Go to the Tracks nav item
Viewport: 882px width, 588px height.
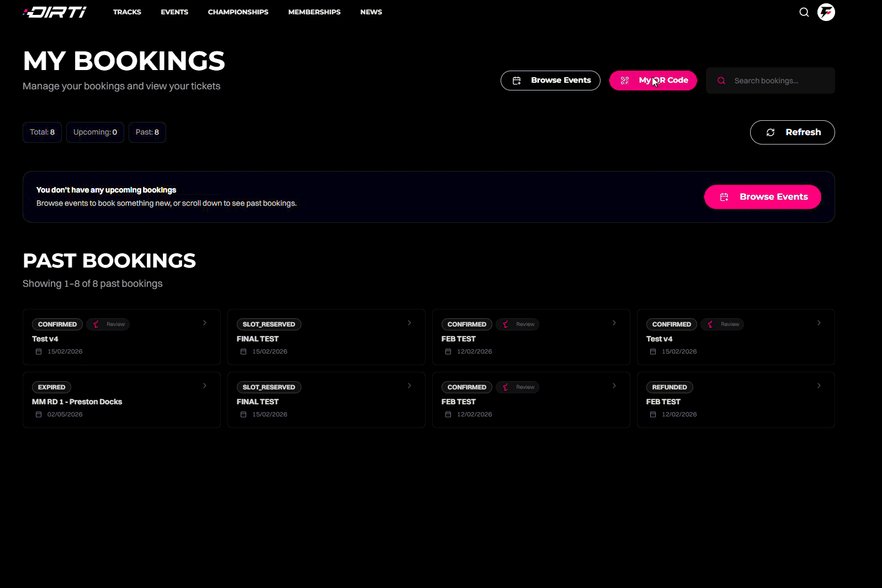pyautogui.click(x=127, y=12)
